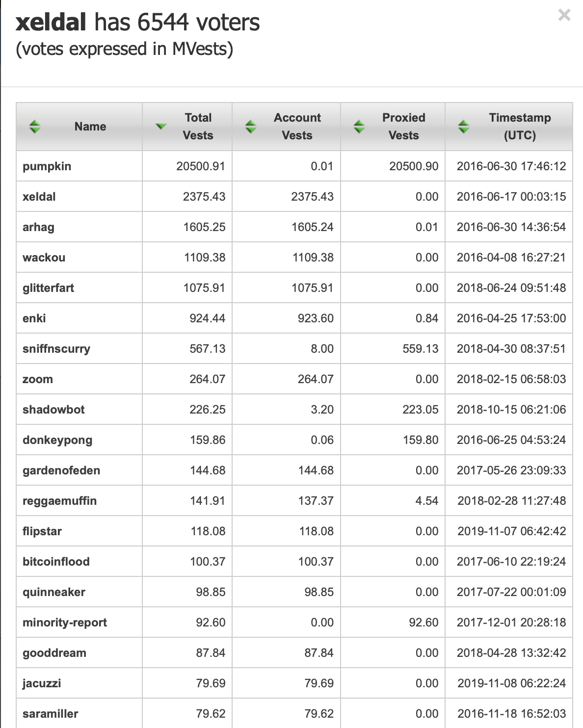Select timestamp 2018-02-15 06:58:03
This screenshot has width=583, height=728.
pyautogui.click(x=511, y=379)
